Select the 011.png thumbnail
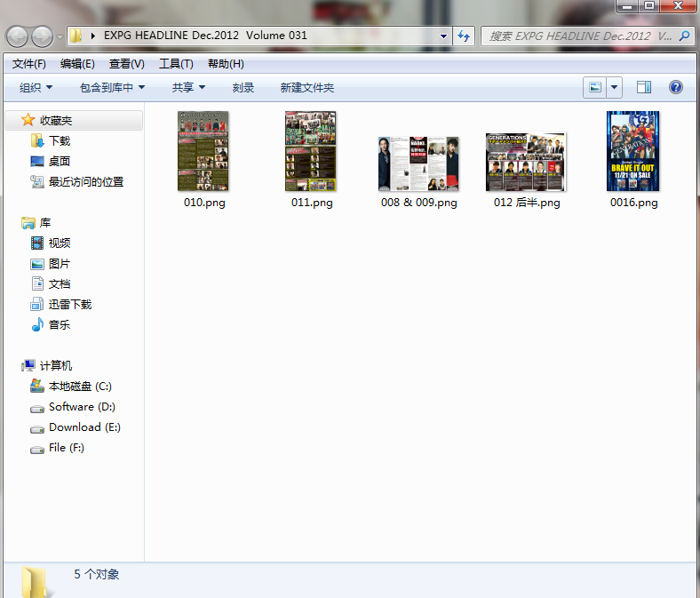Viewport: 700px width, 598px height. tap(311, 151)
